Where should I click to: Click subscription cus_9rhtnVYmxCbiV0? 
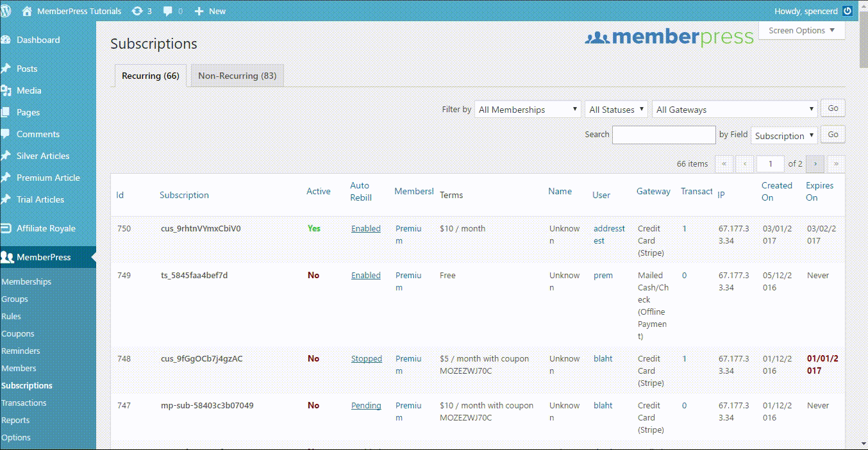201,228
